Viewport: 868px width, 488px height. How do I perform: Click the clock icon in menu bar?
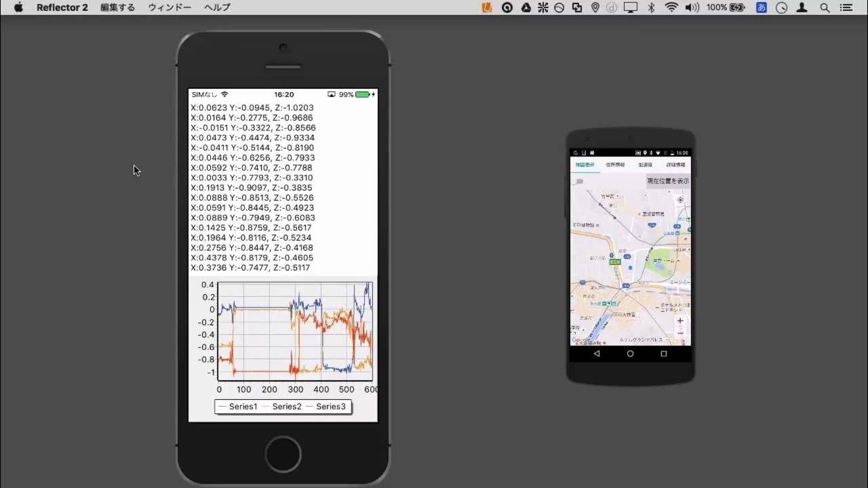(782, 7)
